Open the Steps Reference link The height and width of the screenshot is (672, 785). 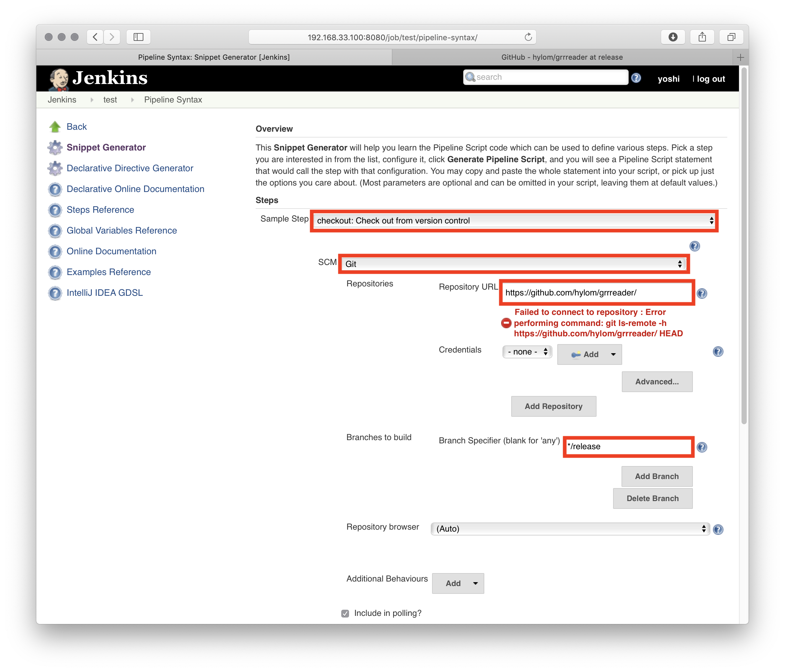[101, 210]
